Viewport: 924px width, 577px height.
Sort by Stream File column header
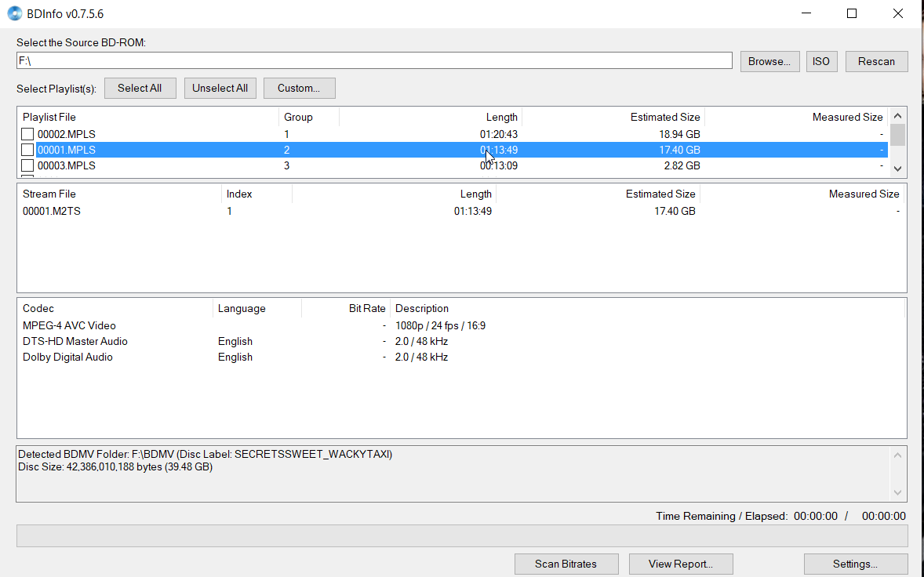pyautogui.click(x=120, y=194)
